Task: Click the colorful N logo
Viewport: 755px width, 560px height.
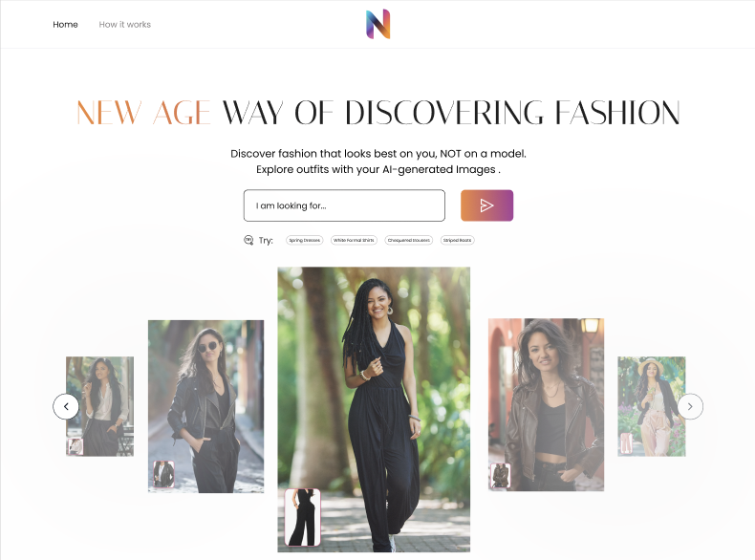Action: pyautogui.click(x=378, y=24)
